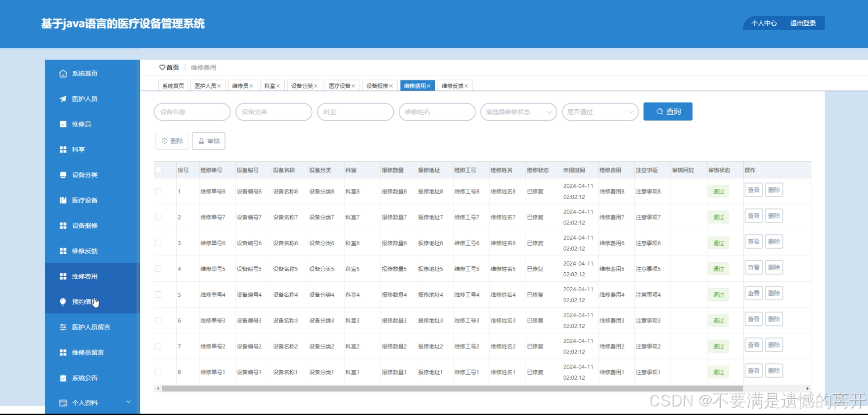Click the 科室 search field

(355, 112)
